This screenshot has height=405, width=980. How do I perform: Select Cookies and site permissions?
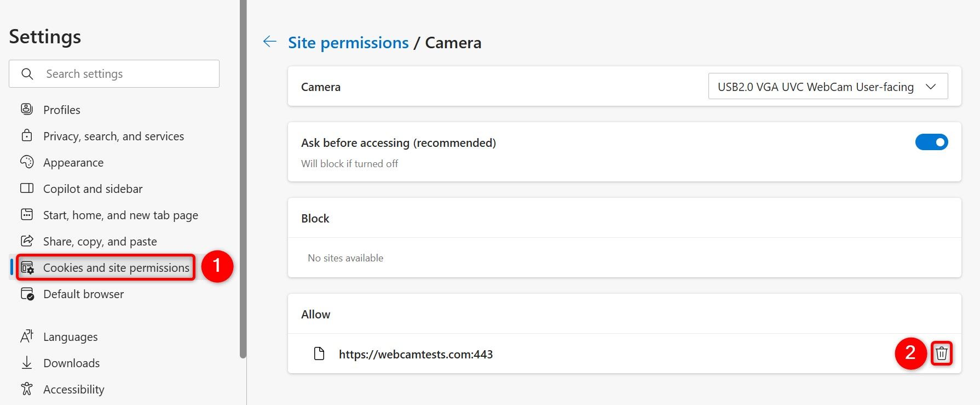[116, 268]
